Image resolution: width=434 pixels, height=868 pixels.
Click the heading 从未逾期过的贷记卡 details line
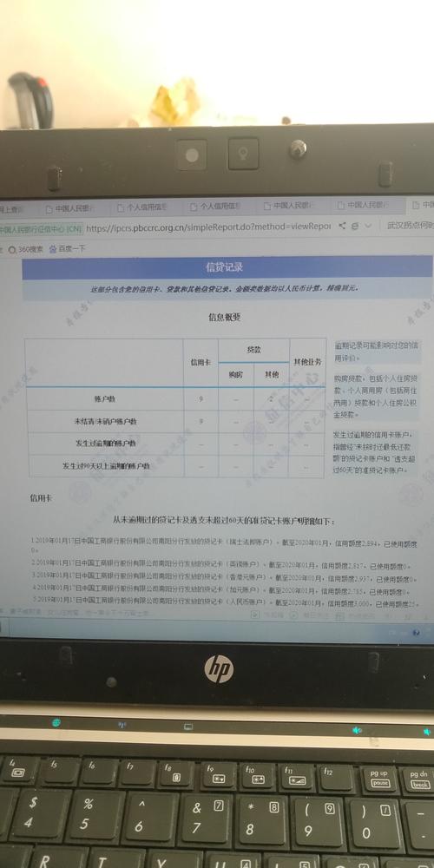pyautogui.click(x=224, y=521)
